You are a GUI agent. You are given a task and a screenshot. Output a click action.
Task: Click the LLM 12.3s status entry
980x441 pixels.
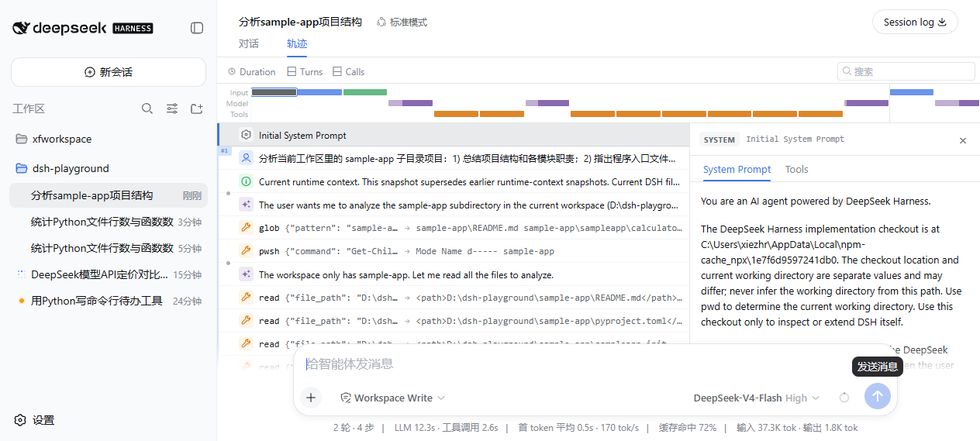[416, 428]
